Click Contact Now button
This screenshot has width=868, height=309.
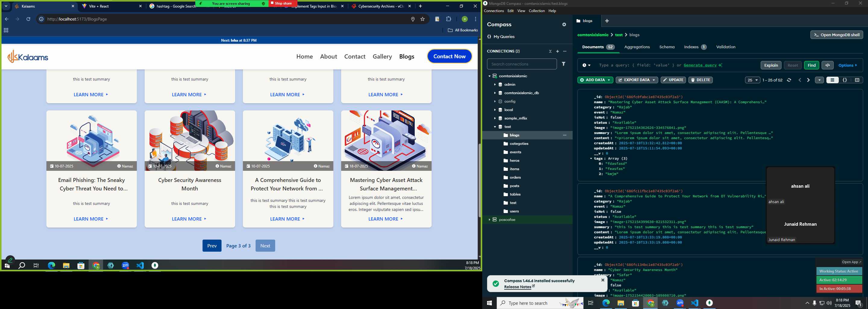[449, 56]
